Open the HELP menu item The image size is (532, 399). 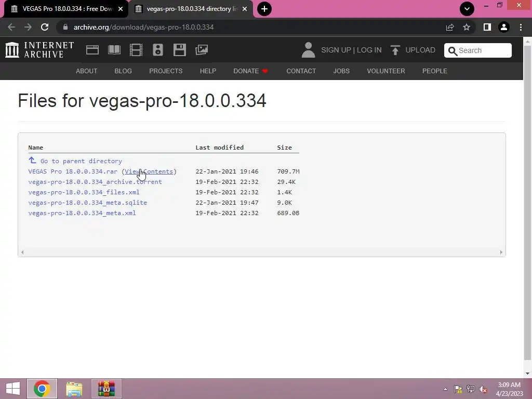[x=208, y=71]
